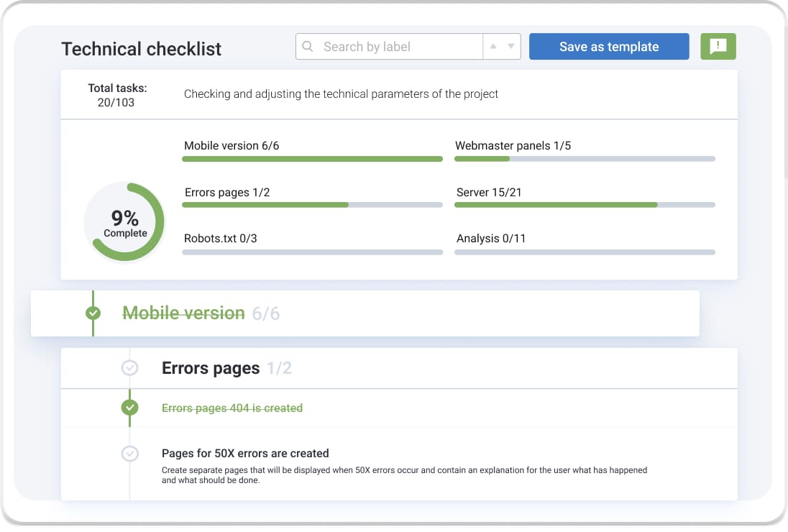Focus the Search by label field

coord(399,47)
